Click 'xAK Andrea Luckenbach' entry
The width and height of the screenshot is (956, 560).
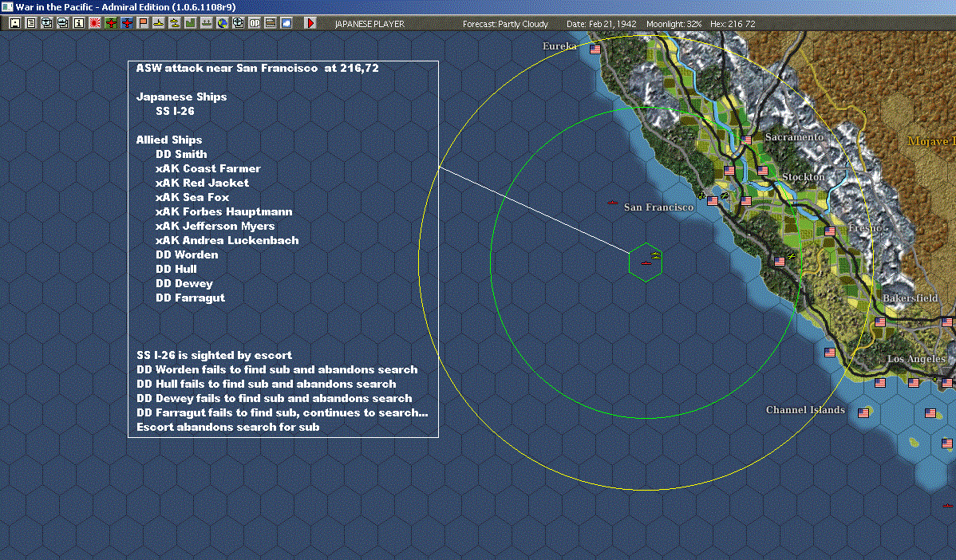[x=227, y=240]
